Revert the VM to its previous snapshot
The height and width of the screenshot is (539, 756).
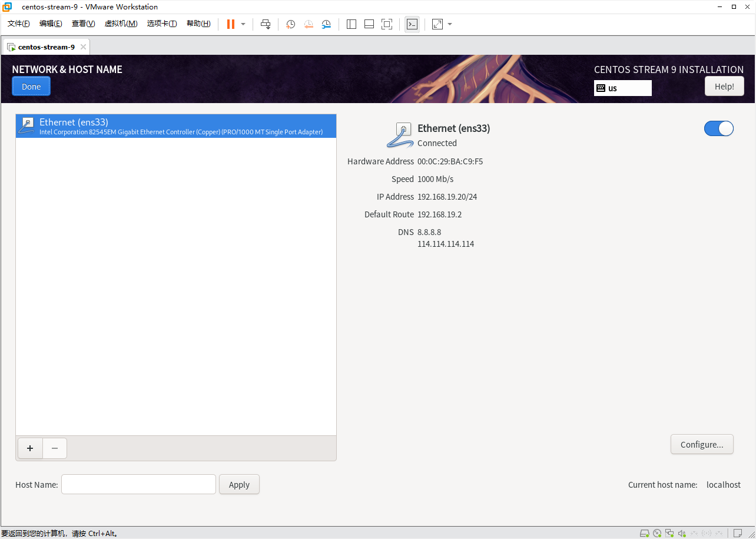pyautogui.click(x=309, y=24)
